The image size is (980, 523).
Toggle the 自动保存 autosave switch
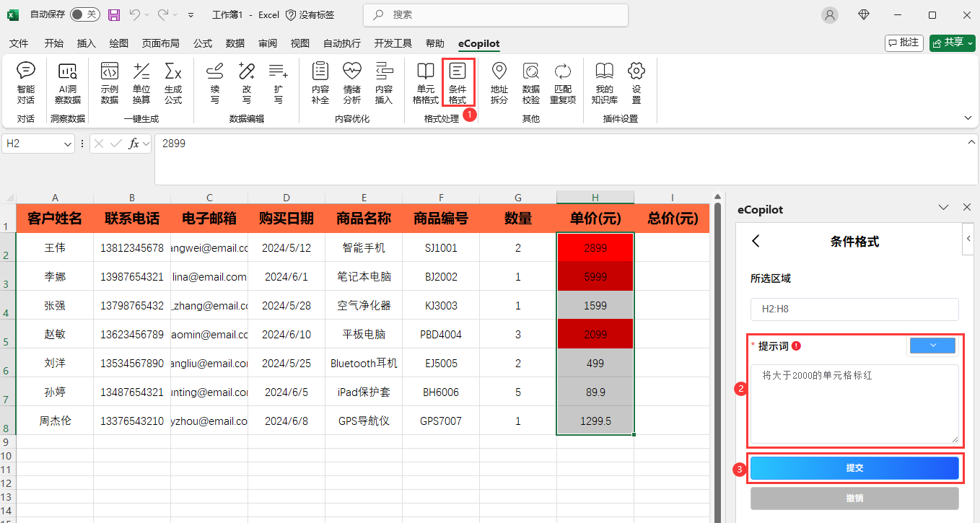[x=84, y=14]
